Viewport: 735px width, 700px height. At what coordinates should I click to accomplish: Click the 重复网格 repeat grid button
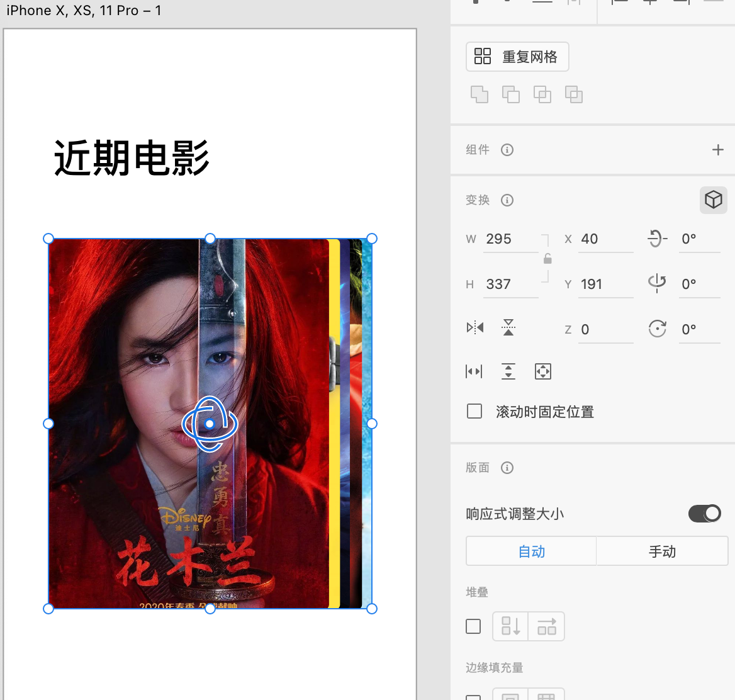pos(517,57)
